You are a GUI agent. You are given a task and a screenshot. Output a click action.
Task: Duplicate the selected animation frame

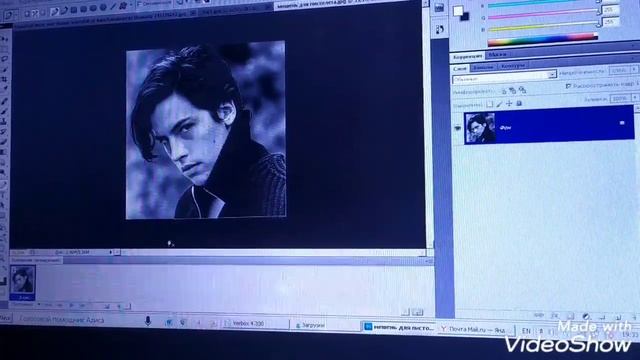coord(120,306)
